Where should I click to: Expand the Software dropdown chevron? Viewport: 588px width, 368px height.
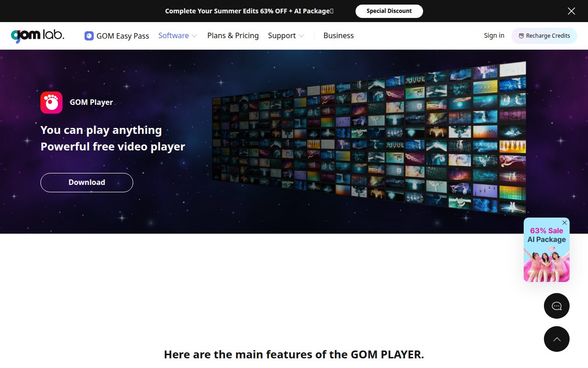click(x=194, y=36)
